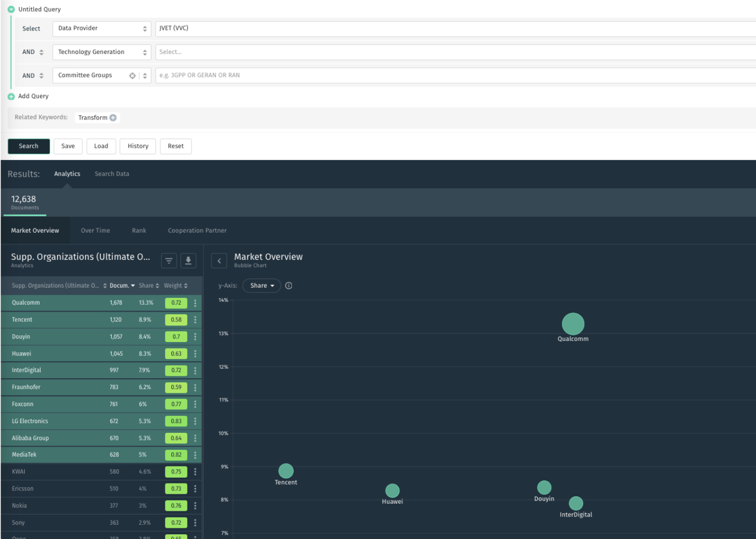Select the MediaTek row name
756x539 pixels.
coord(24,455)
